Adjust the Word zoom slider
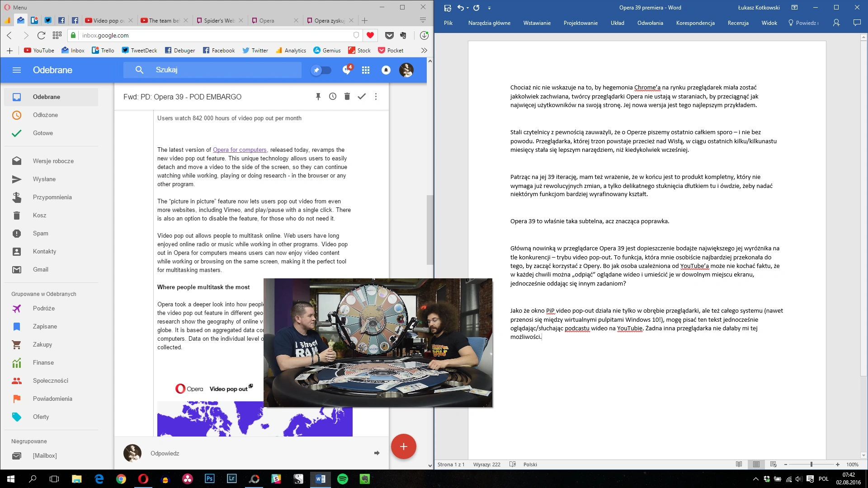 [x=811, y=465]
